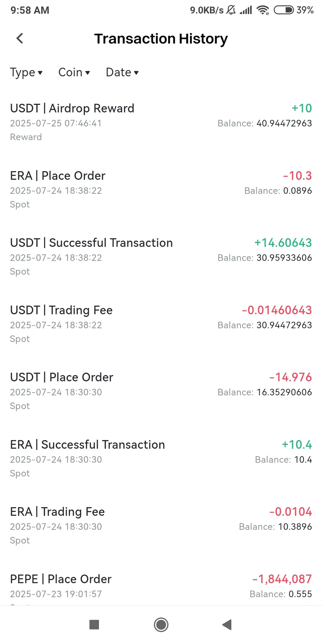Tap the Wi-Fi icon in status bar
The height and width of the screenshot is (644, 322).
click(x=263, y=10)
